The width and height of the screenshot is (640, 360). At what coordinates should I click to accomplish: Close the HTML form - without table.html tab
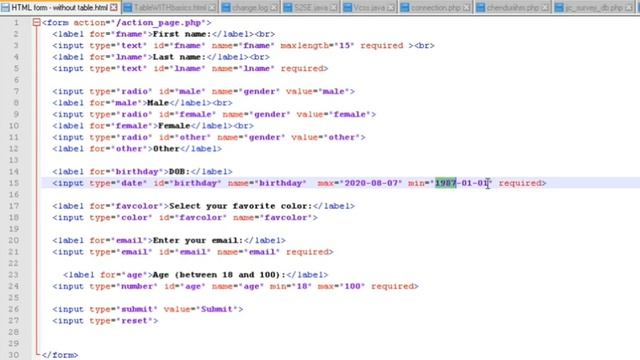114,7
